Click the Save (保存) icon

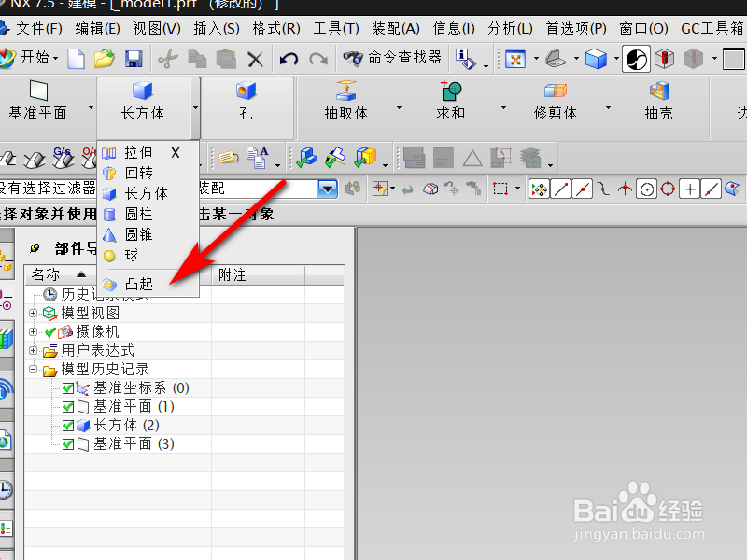coord(134,59)
